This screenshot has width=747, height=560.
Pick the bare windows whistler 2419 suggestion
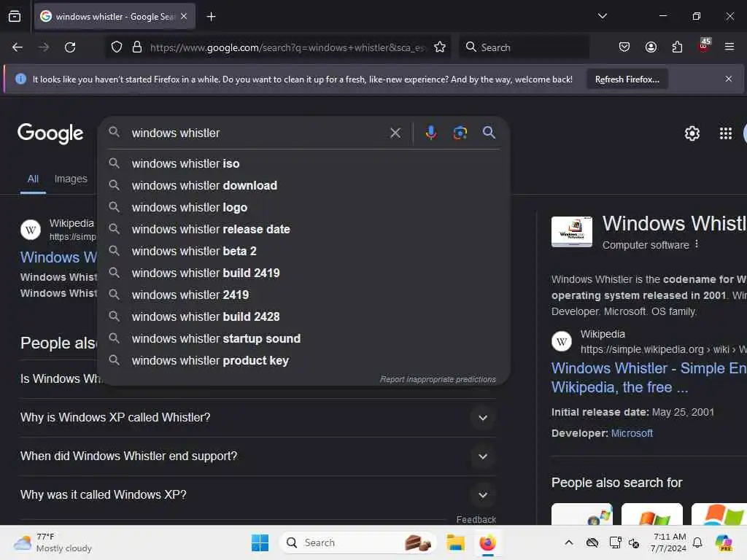[x=304, y=295]
